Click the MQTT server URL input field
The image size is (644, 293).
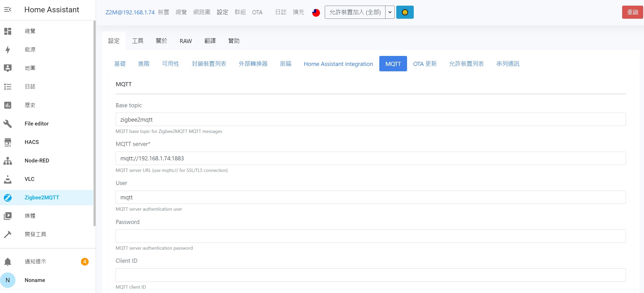click(371, 158)
